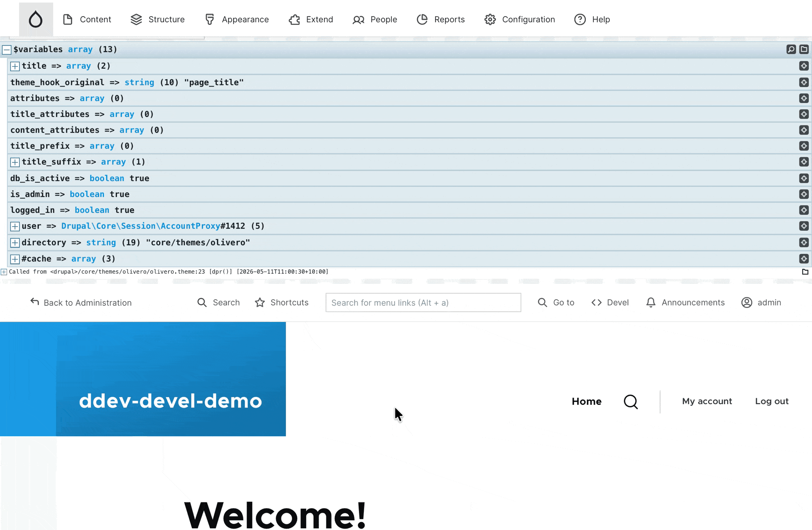Open the Appearance menu
Screen dimensions: 812x530
point(237,19)
